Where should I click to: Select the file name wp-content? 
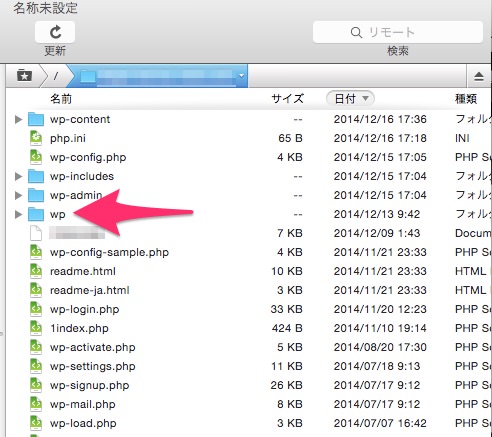[80, 119]
